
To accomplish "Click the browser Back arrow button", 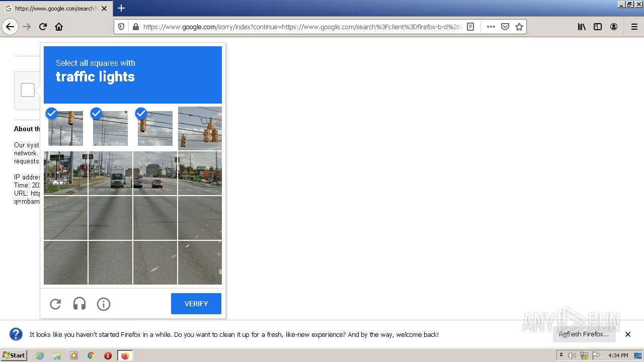I will click(10, 27).
